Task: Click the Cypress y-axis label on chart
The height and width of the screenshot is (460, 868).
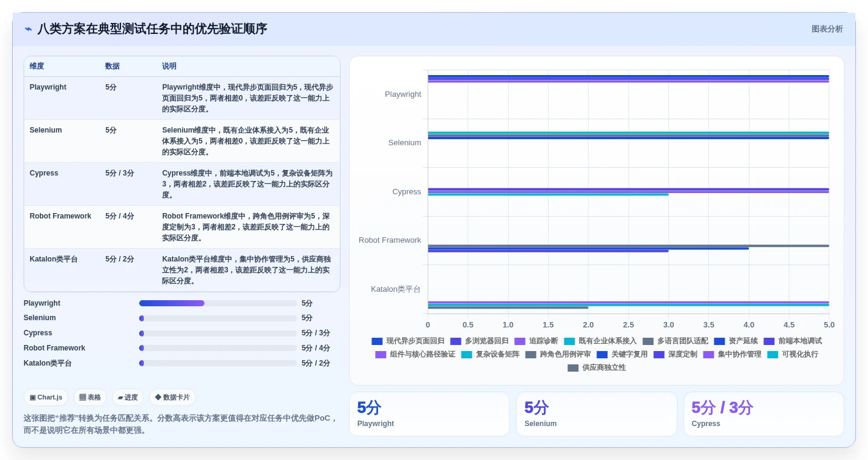Action: tap(406, 192)
